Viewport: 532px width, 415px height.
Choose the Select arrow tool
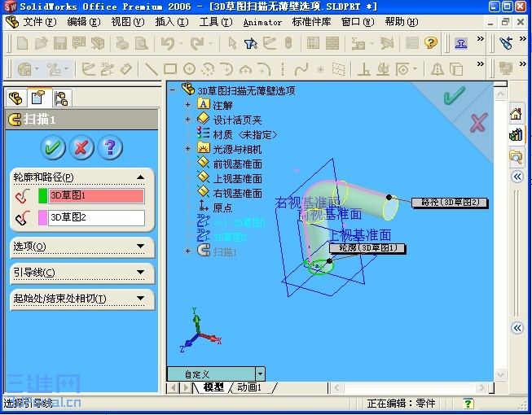(x=232, y=43)
